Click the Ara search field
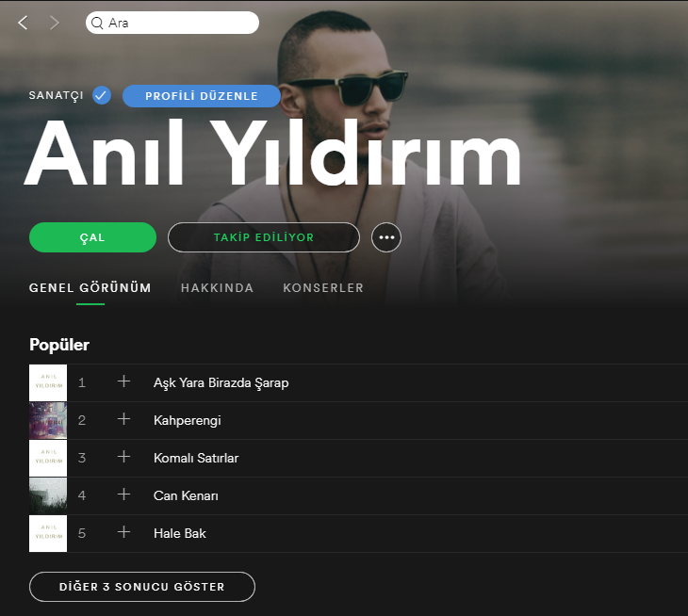Screen dimensions: 688x616 pos(172,23)
